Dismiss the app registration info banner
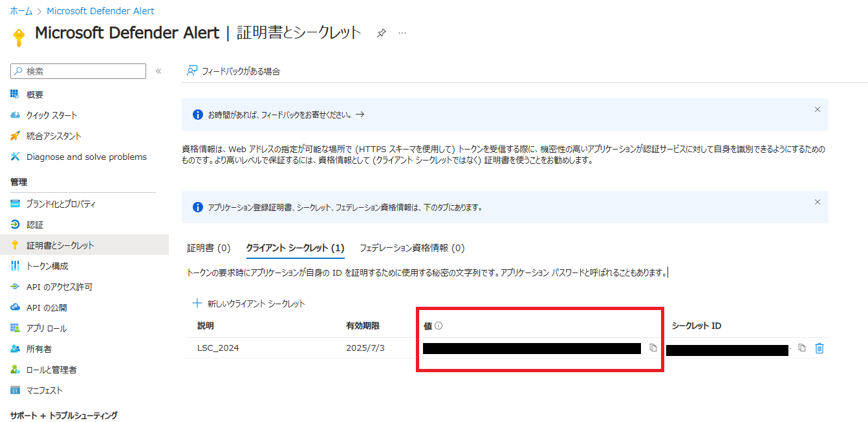Image resolution: width=868 pixels, height=422 pixels. click(818, 202)
